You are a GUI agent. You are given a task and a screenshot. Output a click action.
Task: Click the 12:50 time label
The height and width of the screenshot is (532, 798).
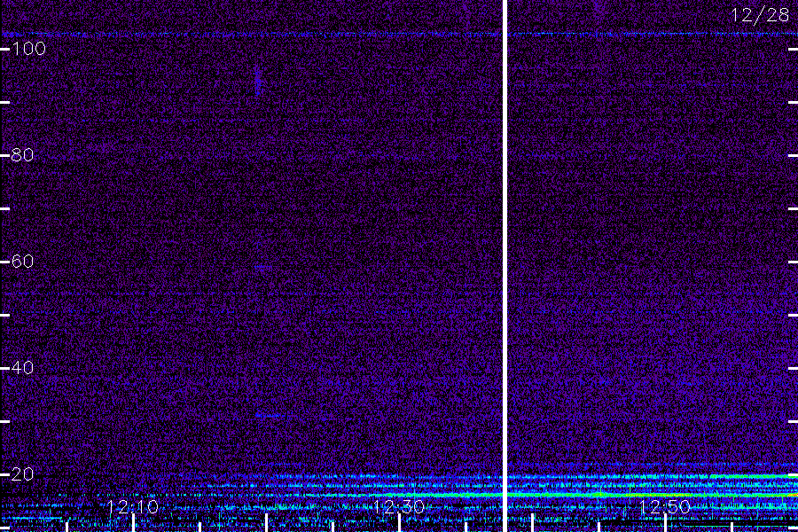(665, 507)
